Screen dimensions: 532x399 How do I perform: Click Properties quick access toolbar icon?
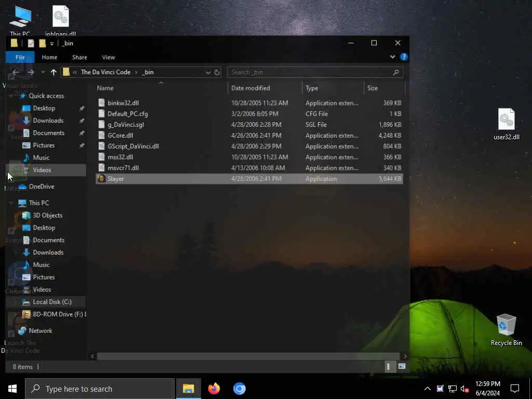31,44
